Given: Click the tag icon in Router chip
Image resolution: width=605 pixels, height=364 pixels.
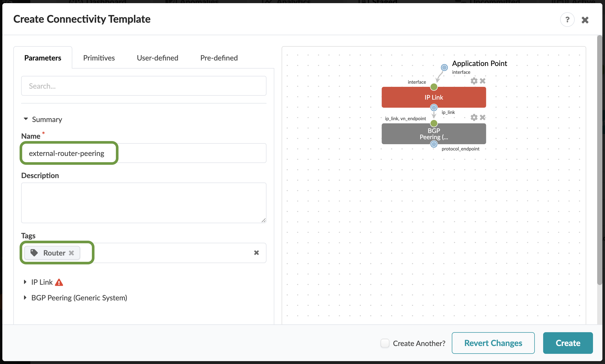Looking at the screenshot, I should (x=34, y=253).
